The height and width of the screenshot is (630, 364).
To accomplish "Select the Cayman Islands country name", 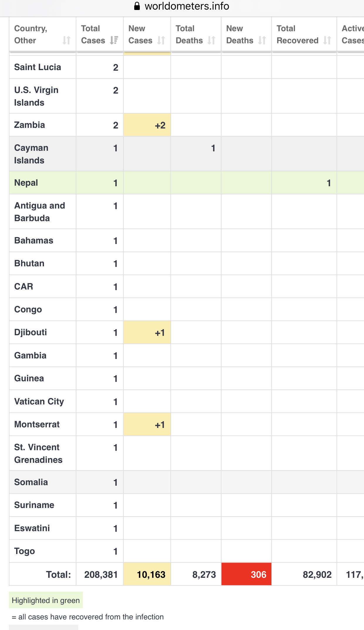I will pyautogui.click(x=31, y=154).
